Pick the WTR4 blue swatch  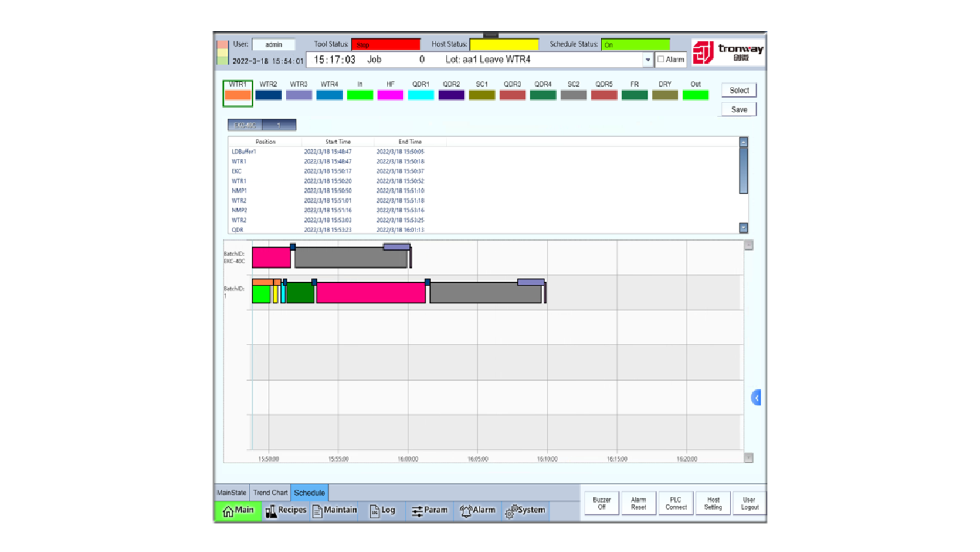click(x=329, y=95)
